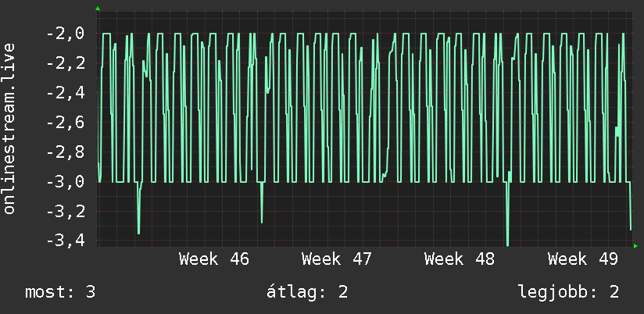Click the Week 48 axis label
This screenshot has height=314, width=644.
(460, 259)
